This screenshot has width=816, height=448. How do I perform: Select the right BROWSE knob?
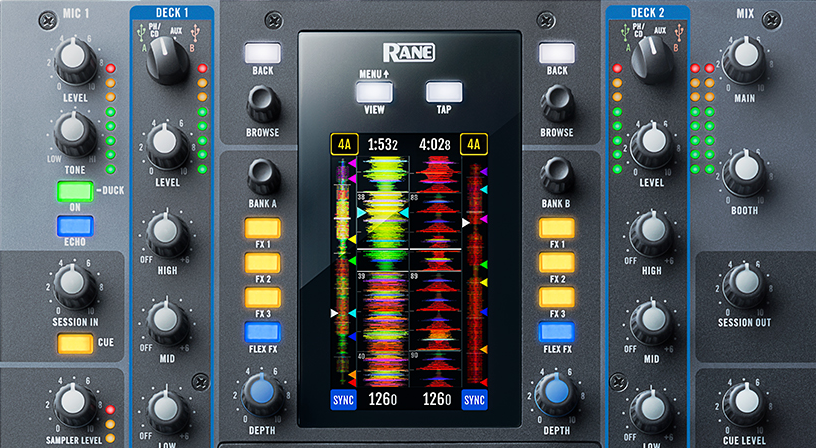pos(557,104)
